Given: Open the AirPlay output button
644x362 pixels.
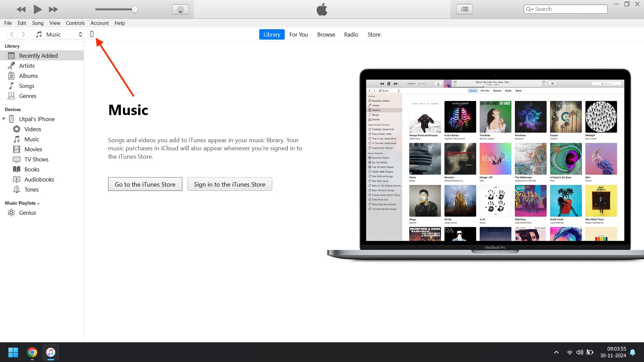Looking at the screenshot, I should (180, 9).
